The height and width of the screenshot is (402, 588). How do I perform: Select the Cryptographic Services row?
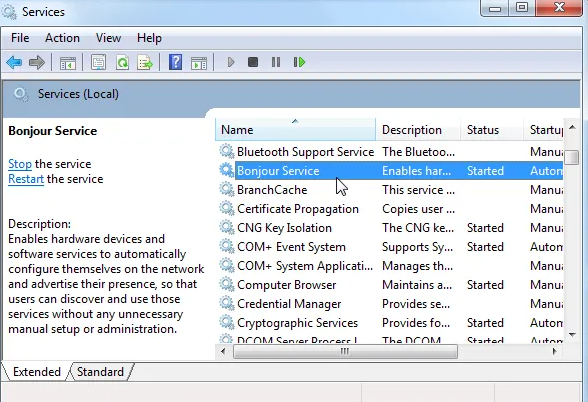click(390, 323)
